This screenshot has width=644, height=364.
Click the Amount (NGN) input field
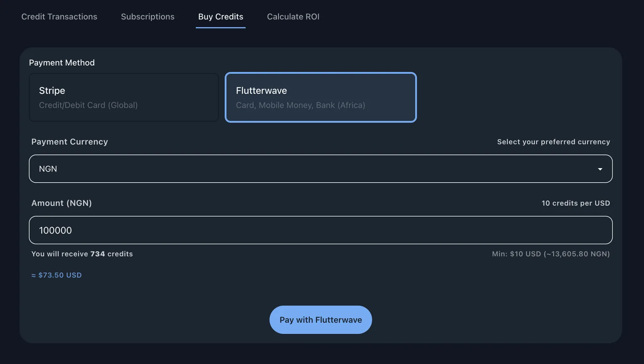321,230
